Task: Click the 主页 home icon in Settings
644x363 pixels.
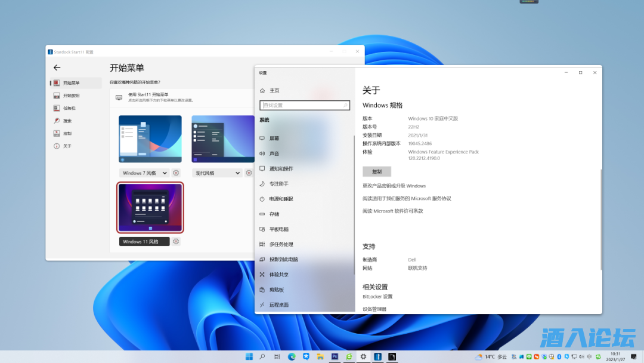Action: click(x=262, y=91)
